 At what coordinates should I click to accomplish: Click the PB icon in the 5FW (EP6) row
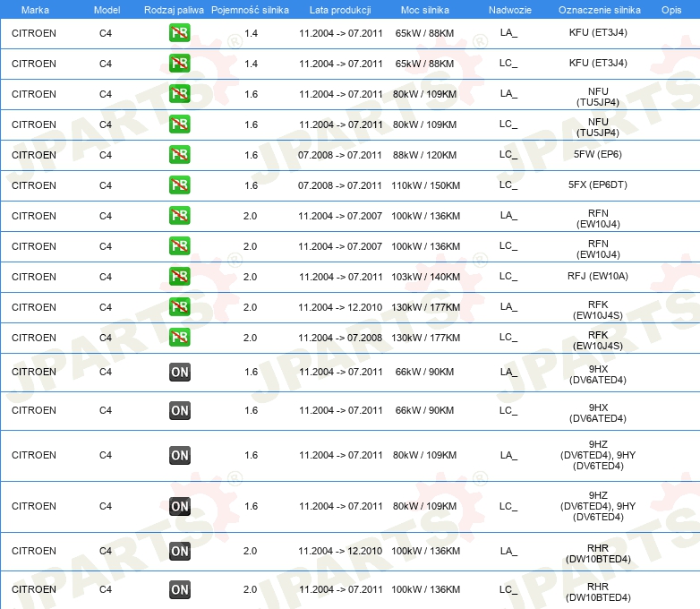point(179,155)
